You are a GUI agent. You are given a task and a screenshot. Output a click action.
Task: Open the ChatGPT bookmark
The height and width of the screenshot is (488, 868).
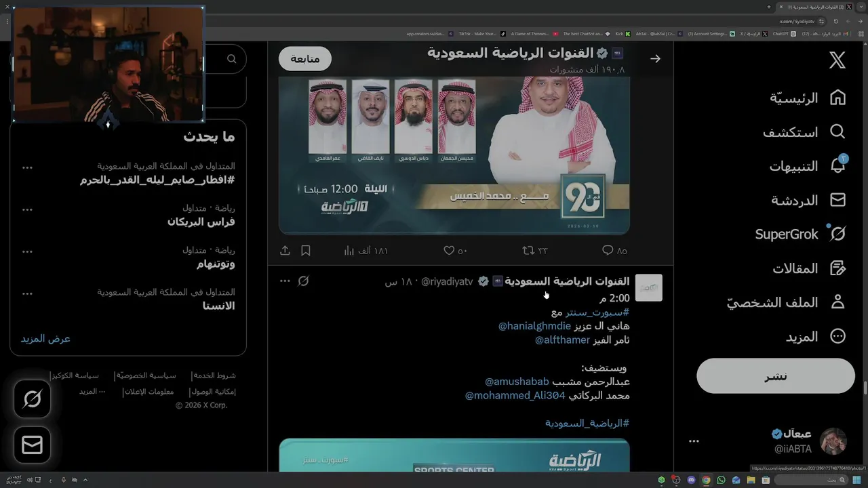tap(784, 34)
